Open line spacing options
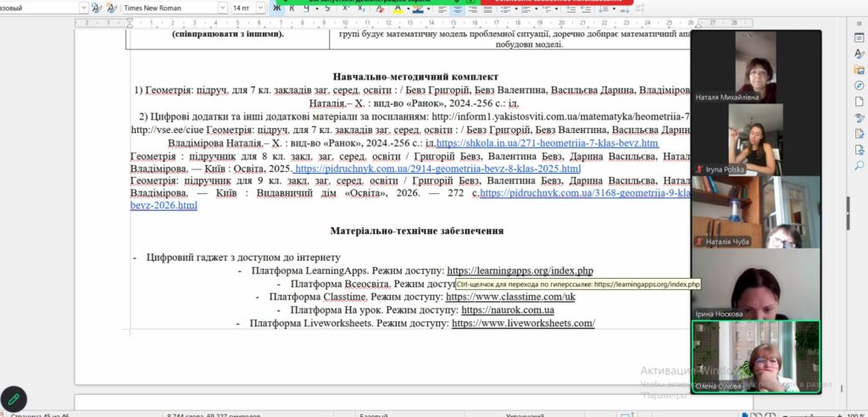The image size is (868, 417). coord(603,8)
